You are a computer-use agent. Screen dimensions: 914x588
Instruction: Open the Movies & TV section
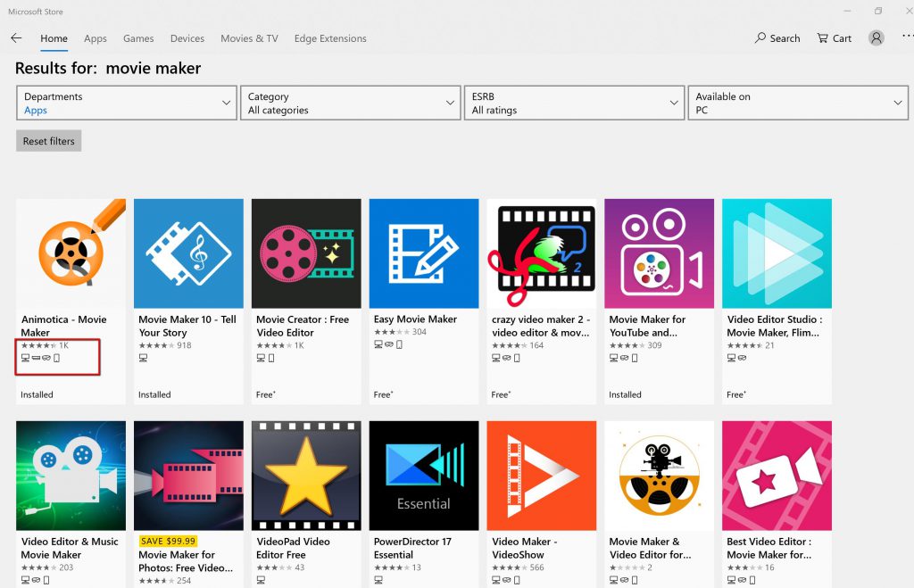(x=248, y=38)
